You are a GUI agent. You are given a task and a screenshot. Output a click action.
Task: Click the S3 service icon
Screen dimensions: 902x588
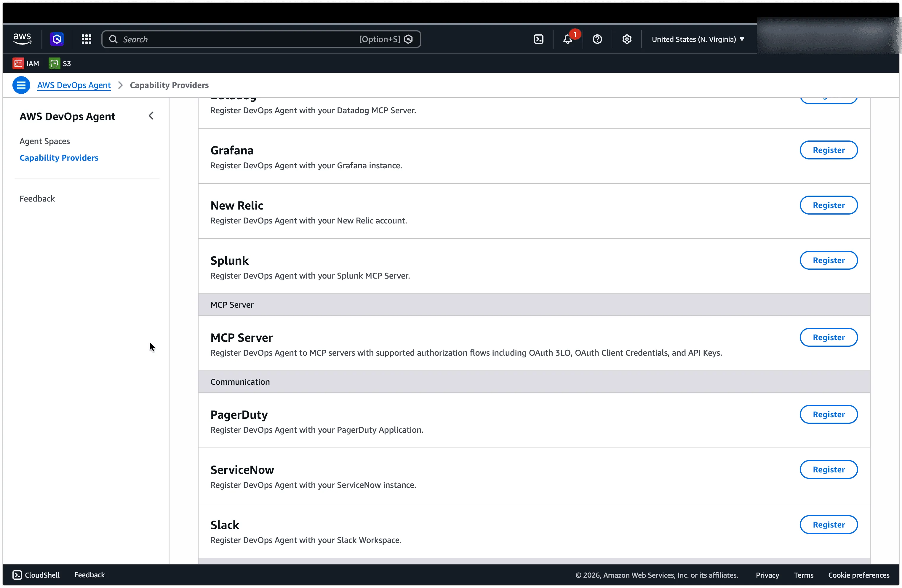click(x=54, y=63)
